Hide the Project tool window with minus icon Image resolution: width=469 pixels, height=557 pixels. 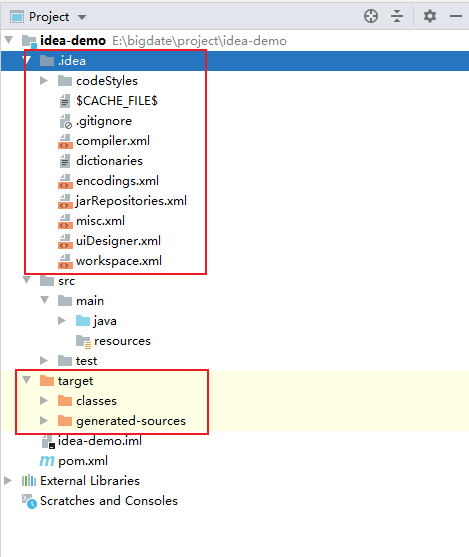pyautogui.click(x=455, y=16)
